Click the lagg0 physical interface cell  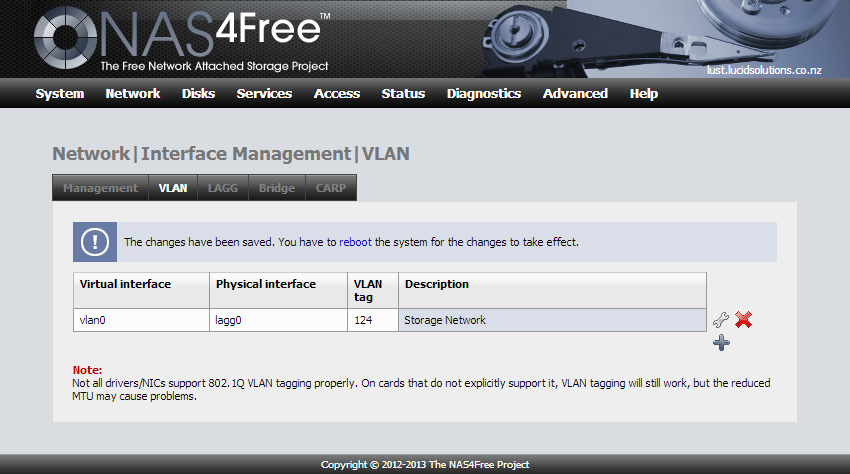pos(278,320)
